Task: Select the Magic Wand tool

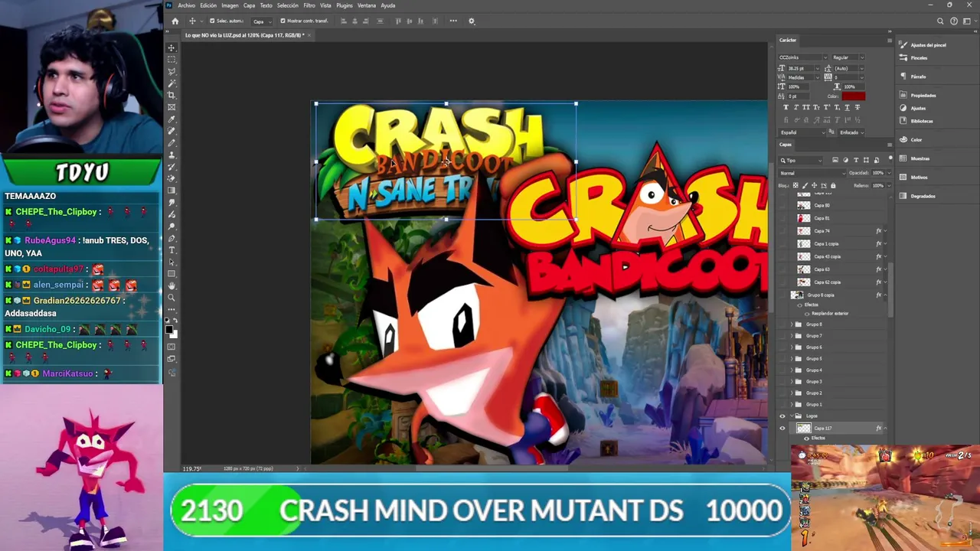Action: (171, 83)
